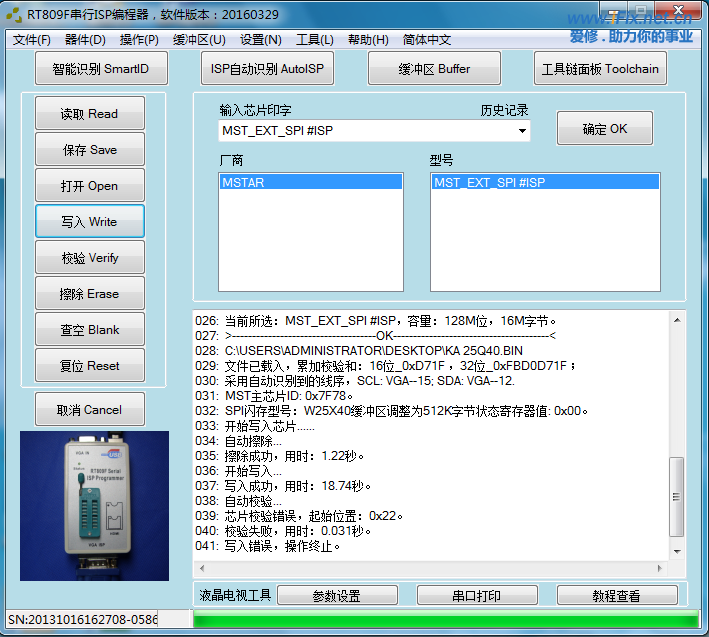
Task: Select MSTAR in the manufacturer list
Action: click(x=310, y=182)
